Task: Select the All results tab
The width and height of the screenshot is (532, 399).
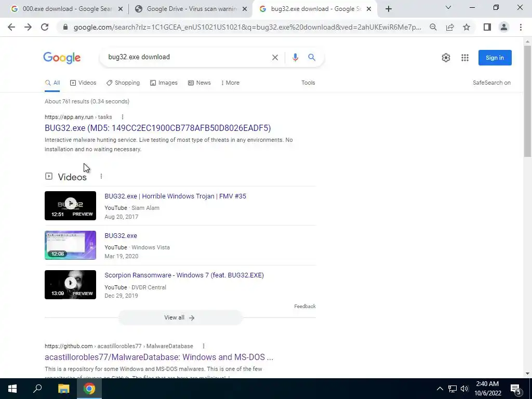Action: coord(52,83)
